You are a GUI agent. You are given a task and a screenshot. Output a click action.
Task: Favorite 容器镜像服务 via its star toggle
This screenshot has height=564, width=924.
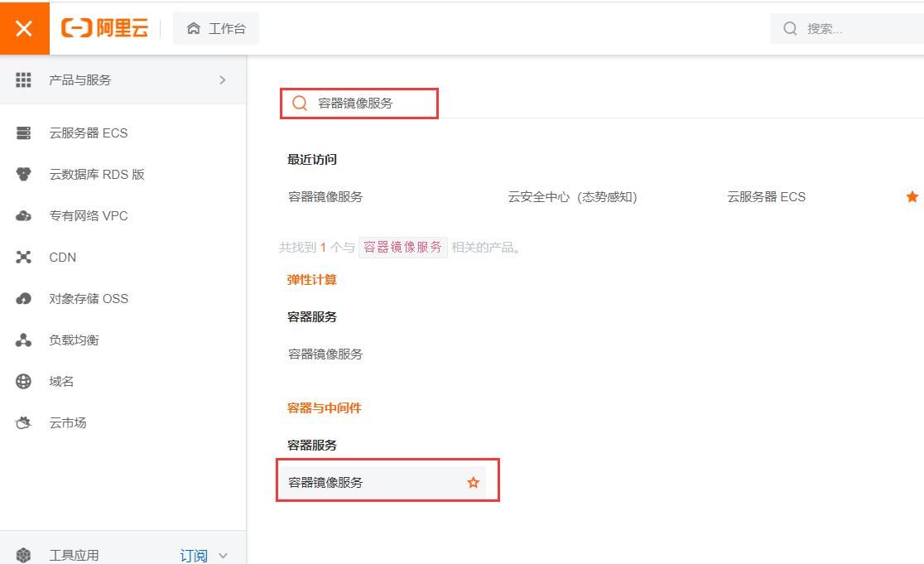[473, 481]
